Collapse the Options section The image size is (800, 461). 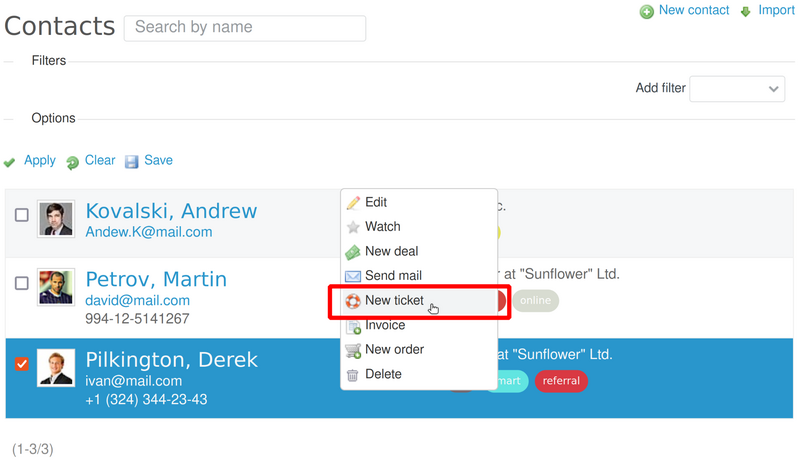pyautogui.click(x=53, y=118)
